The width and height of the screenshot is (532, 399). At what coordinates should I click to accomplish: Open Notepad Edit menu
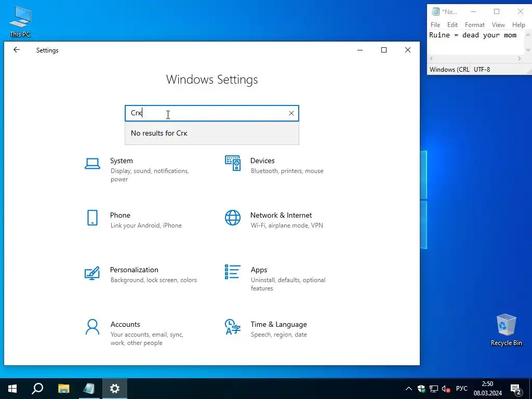tap(453, 25)
